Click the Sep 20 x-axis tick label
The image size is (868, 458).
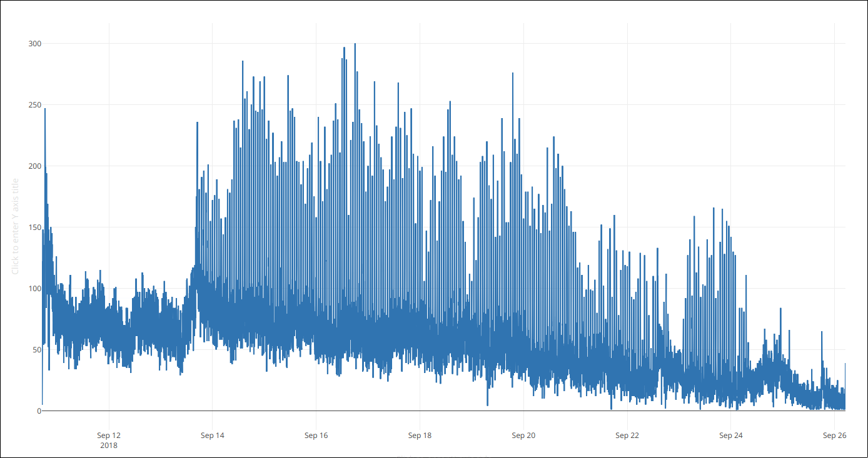click(523, 436)
